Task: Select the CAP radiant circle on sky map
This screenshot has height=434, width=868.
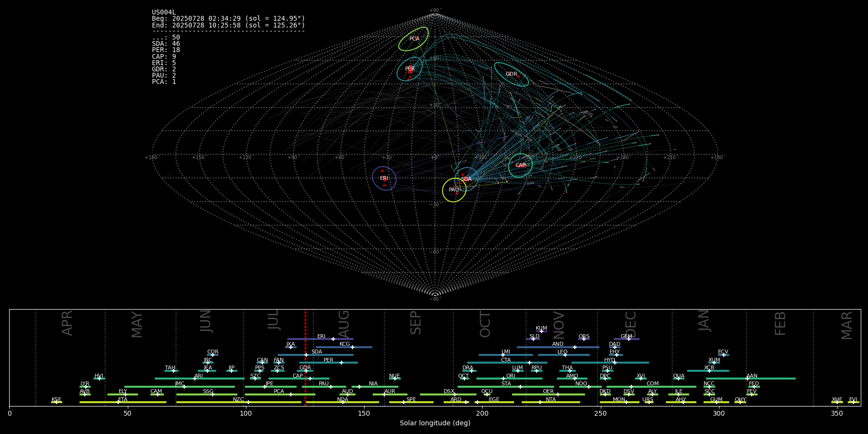Action: click(x=520, y=165)
